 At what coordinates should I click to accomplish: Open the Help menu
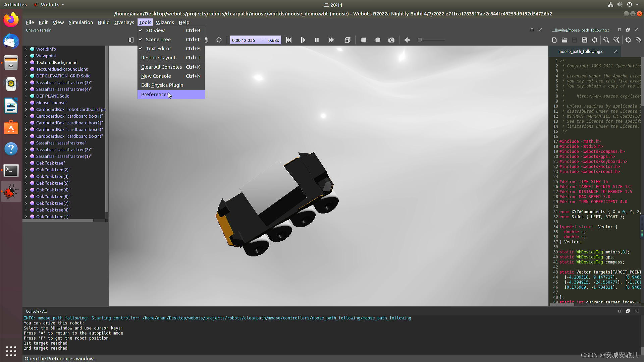pos(184,22)
